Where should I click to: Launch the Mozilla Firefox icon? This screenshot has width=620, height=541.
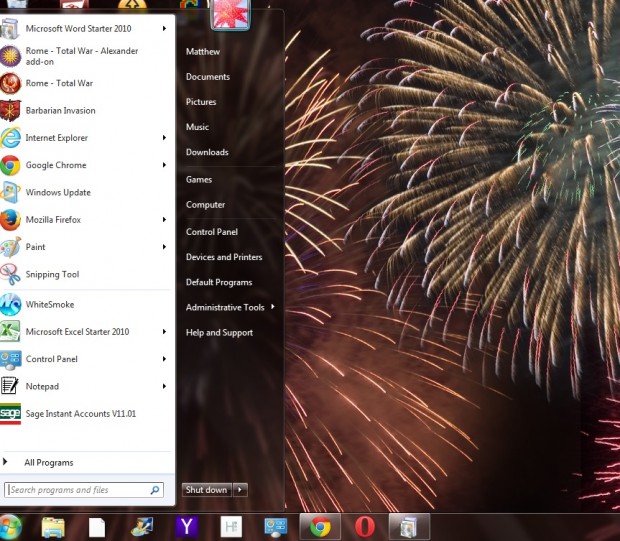(x=10, y=220)
